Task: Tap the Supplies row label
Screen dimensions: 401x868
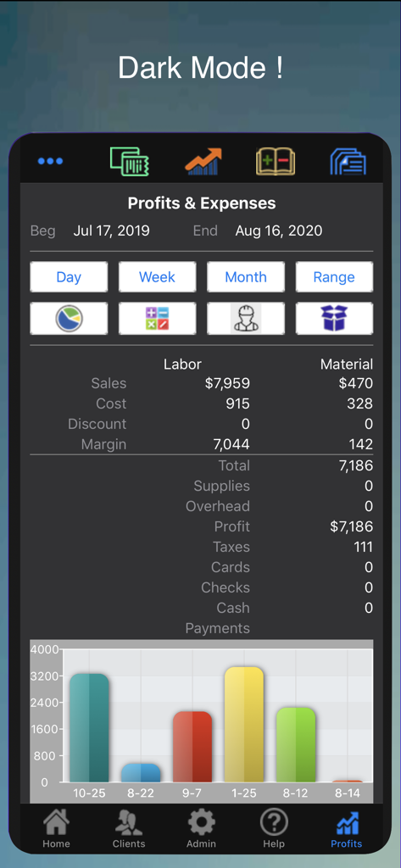Action: tap(221, 486)
